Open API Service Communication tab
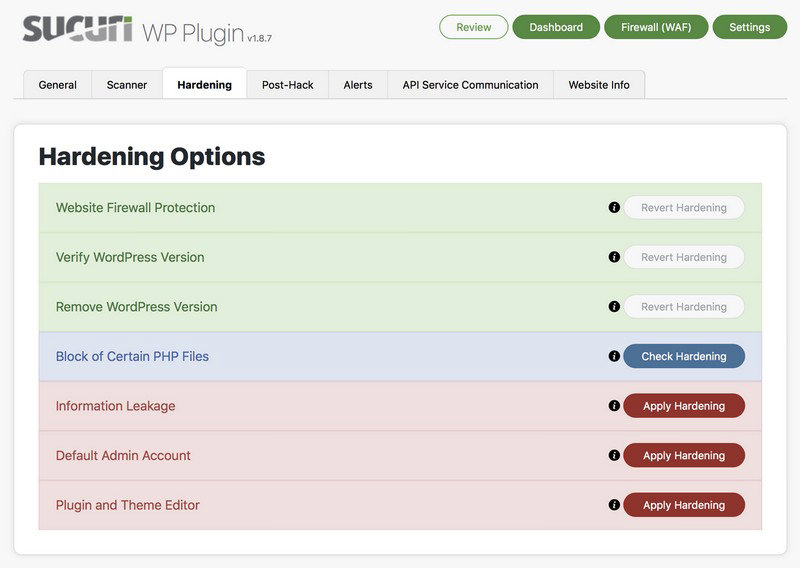The width and height of the screenshot is (800, 568). pyautogui.click(x=470, y=85)
